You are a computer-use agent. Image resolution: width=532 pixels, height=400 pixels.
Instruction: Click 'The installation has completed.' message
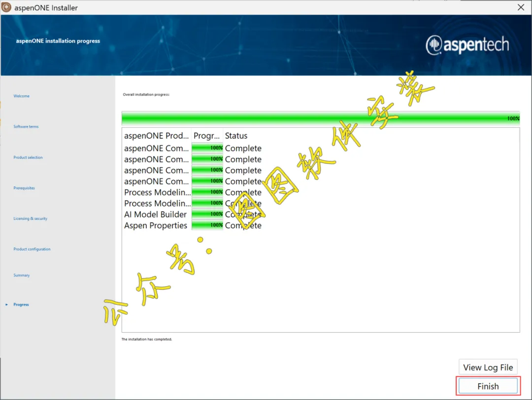click(x=147, y=339)
